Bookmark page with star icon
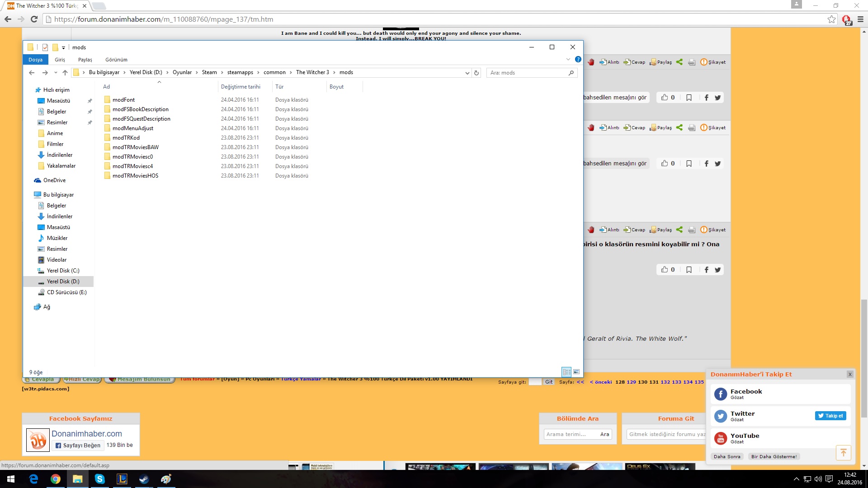Image resolution: width=868 pixels, height=488 pixels. click(x=831, y=19)
